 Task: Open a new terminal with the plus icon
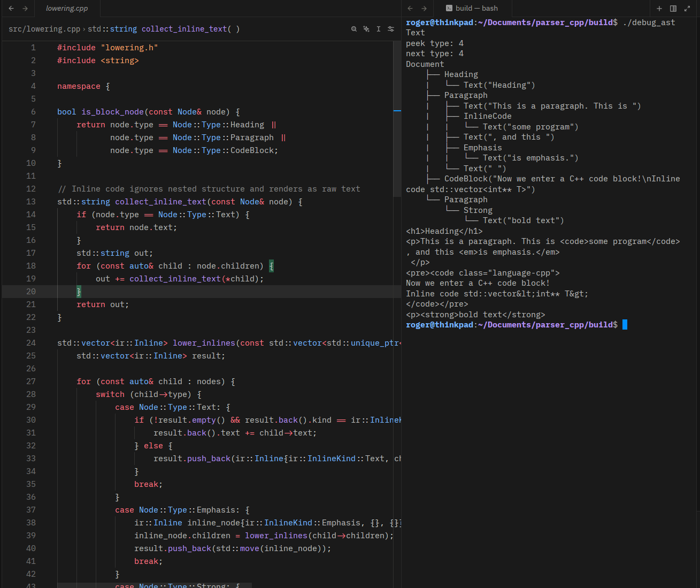click(659, 9)
